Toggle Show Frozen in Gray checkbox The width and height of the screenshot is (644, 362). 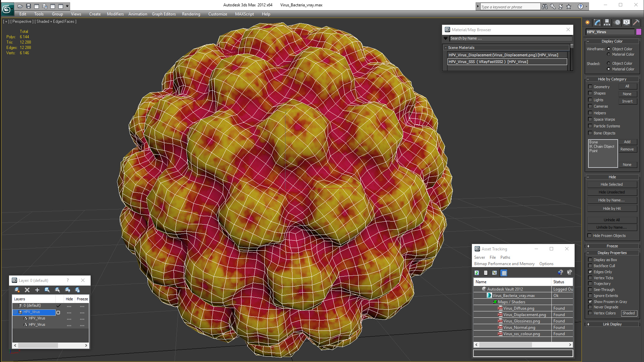tap(590, 302)
